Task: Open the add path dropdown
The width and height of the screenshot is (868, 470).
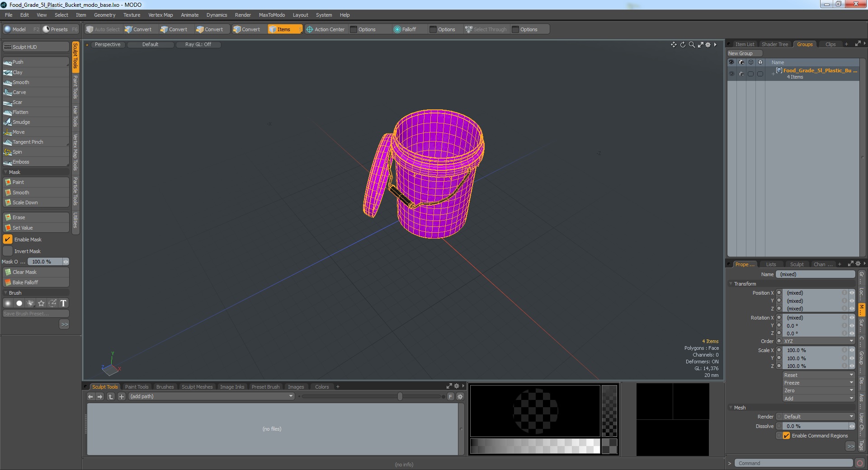Action: tap(212, 397)
